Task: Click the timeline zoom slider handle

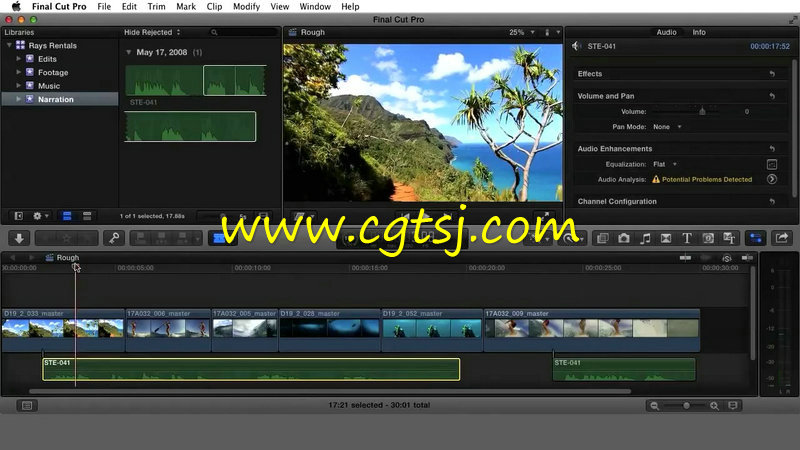Action: click(686, 406)
